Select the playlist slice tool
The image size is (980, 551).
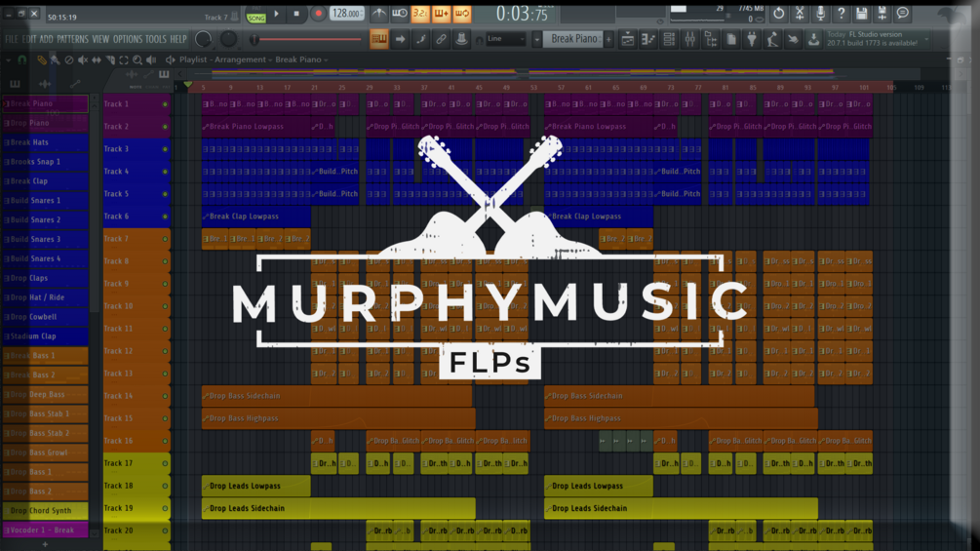click(110, 59)
